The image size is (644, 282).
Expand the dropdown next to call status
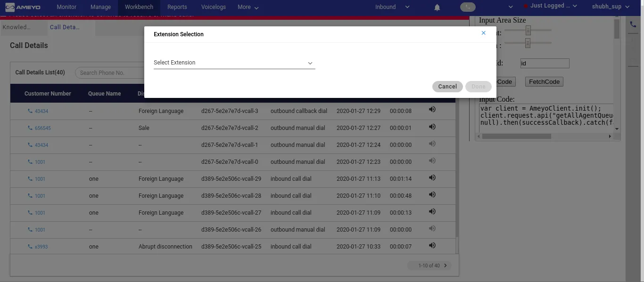pos(511,7)
